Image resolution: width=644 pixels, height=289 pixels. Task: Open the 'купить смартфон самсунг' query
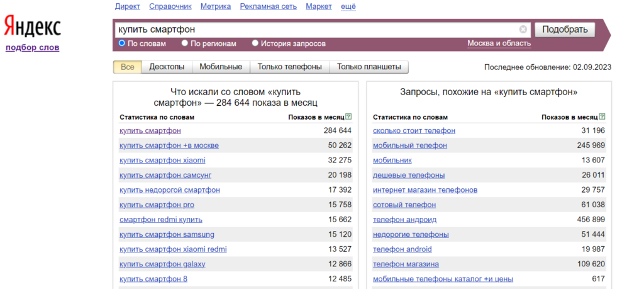[165, 175]
